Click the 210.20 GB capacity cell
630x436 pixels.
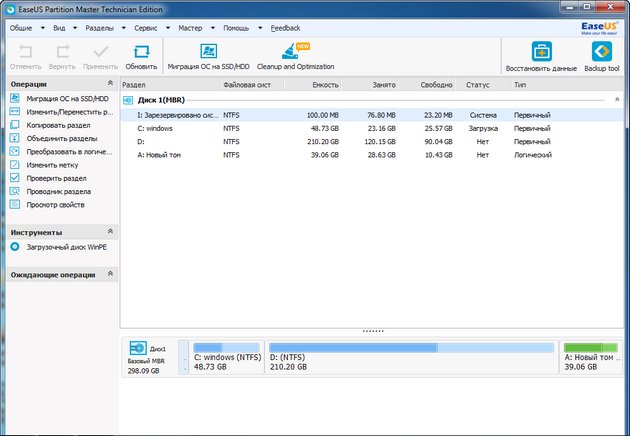tap(321, 141)
